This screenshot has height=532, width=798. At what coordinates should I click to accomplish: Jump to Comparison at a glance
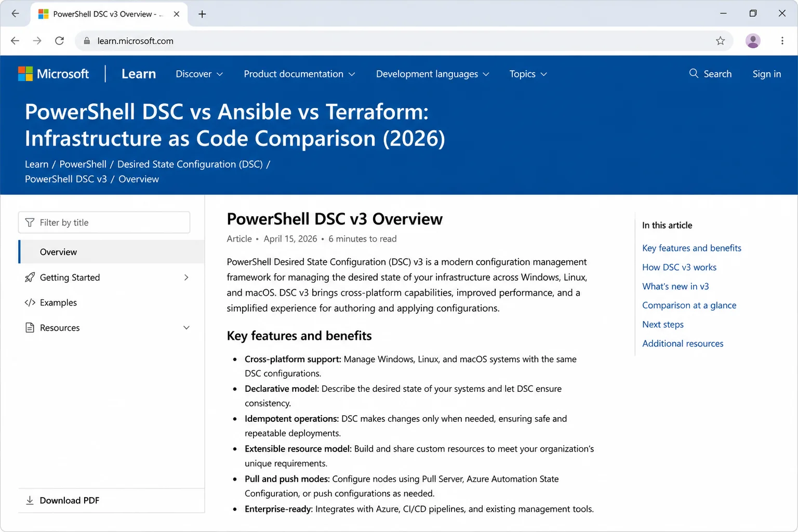pyautogui.click(x=689, y=305)
